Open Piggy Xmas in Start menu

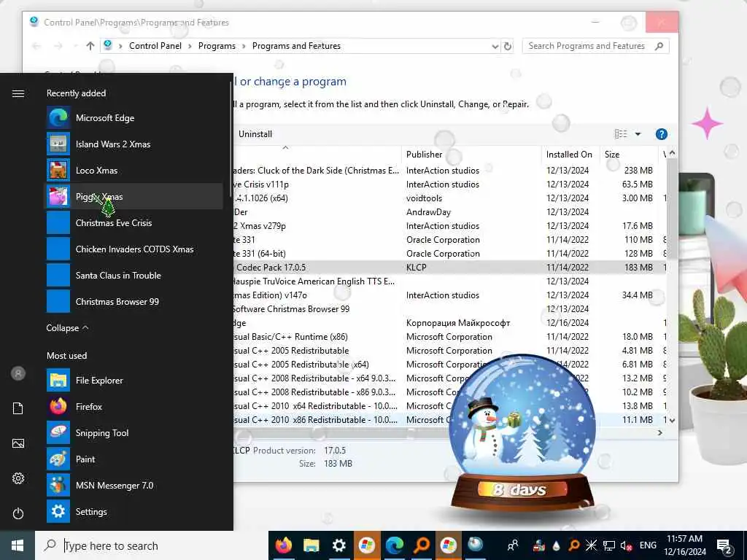134,196
